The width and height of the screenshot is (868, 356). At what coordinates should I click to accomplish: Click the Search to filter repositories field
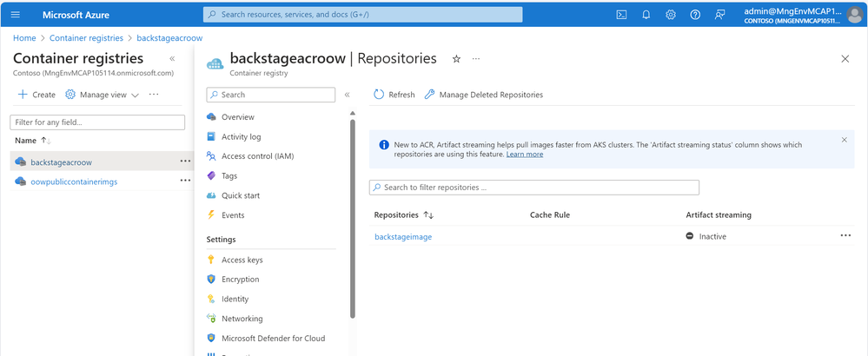click(534, 188)
